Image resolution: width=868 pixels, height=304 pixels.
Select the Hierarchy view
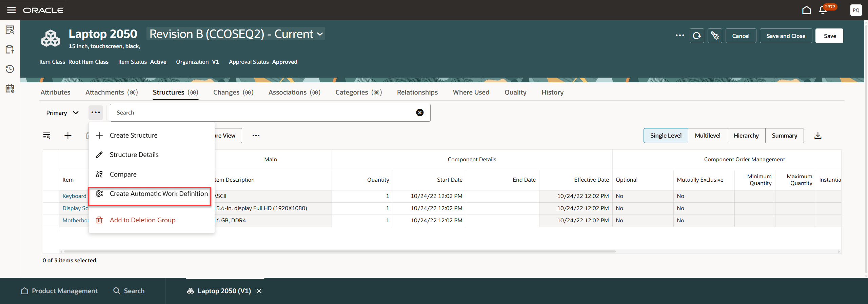746,136
